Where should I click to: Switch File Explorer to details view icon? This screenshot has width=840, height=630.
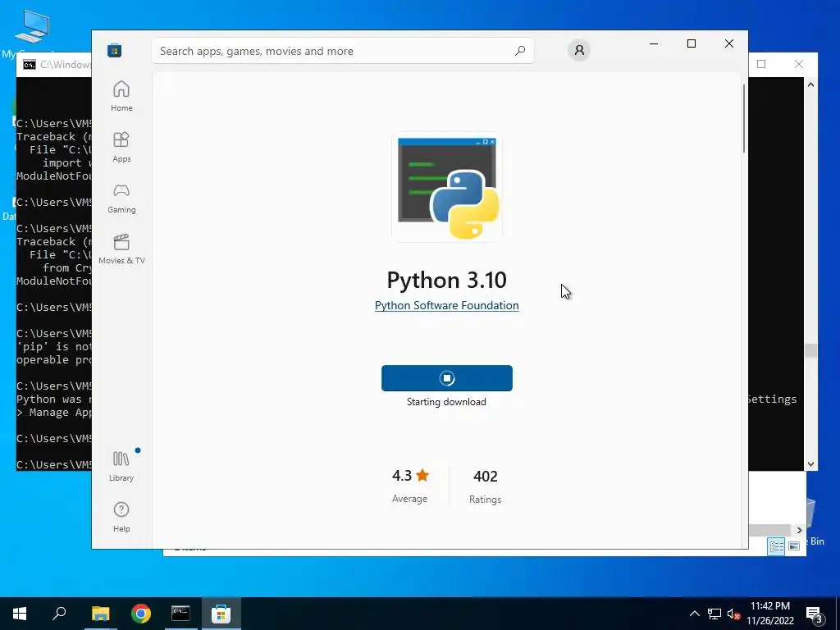(776, 546)
